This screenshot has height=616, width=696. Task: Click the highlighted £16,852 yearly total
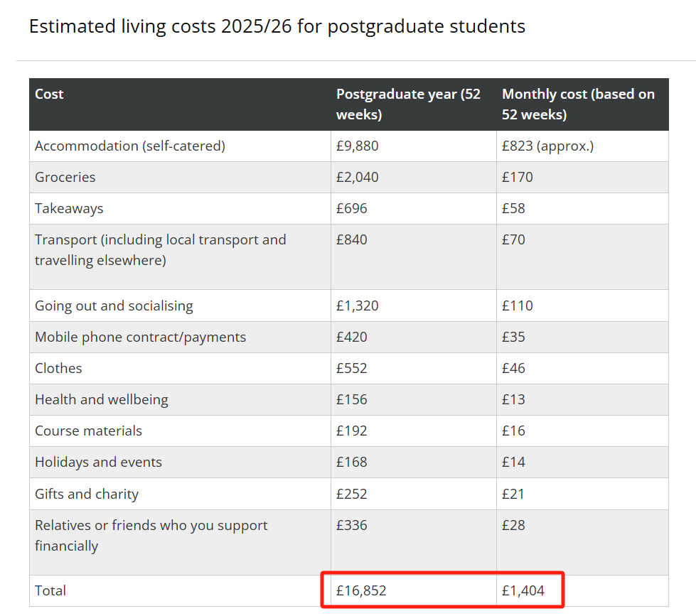[361, 590]
